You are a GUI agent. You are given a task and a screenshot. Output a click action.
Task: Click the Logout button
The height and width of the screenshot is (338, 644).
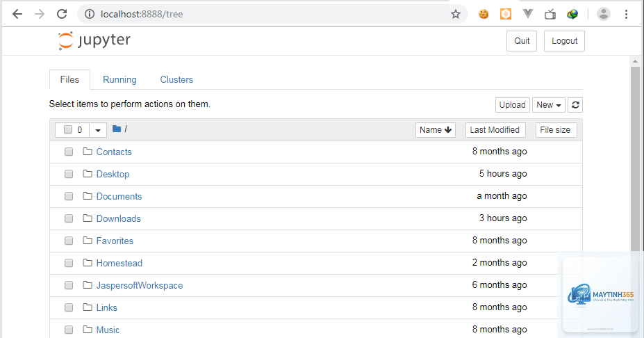pyautogui.click(x=564, y=41)
